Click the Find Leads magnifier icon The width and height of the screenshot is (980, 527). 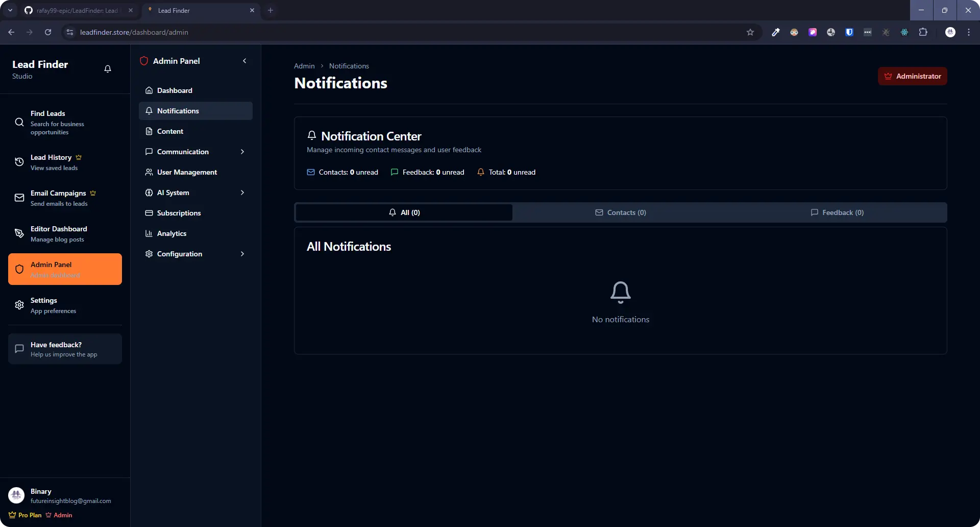[x=19, y=123]
